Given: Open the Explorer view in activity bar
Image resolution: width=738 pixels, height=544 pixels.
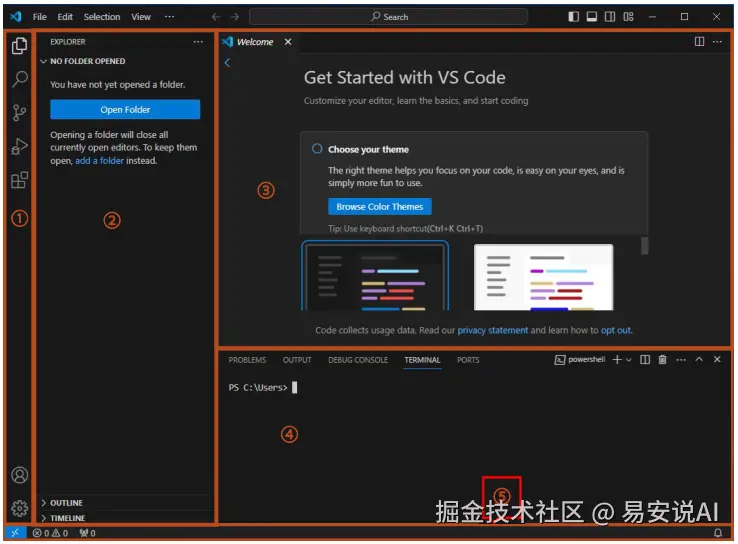Looking at the screenshot, I should pos(19,46).
